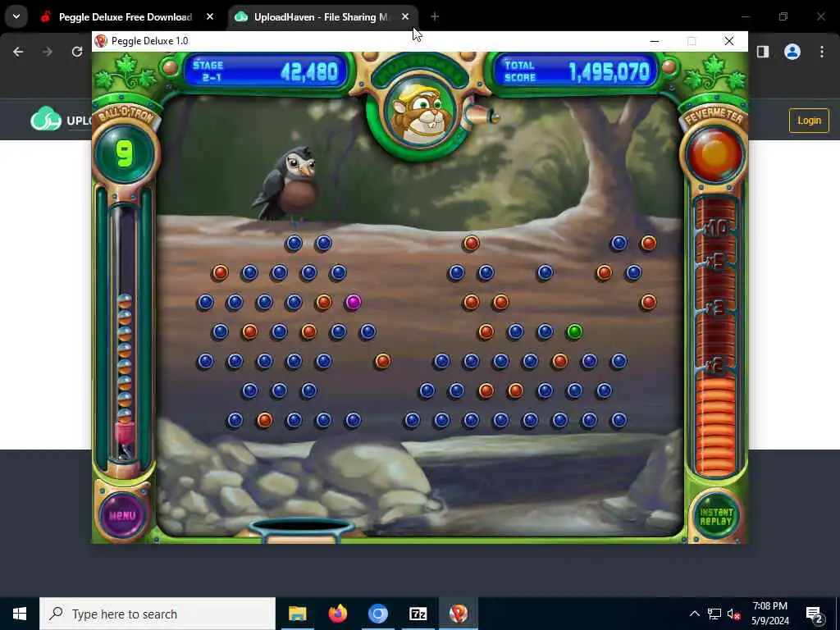
Task: Switch to the UploadHaven File Sharing tab
Action: tap(321, 17)
